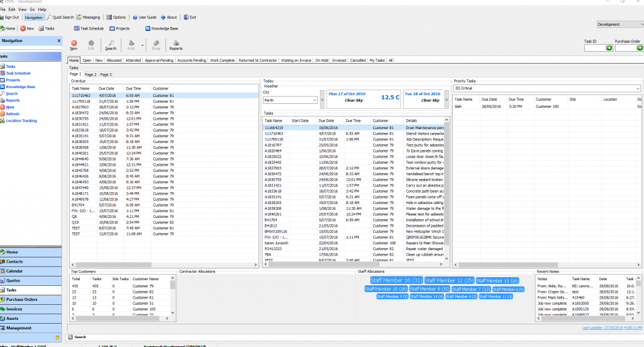This screenshot has width=644, height=347.
Task: Open Search from the magnifier toolbar icon
Action: point(111,43)
